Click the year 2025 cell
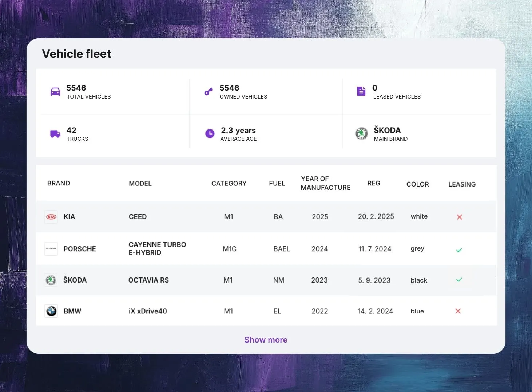Image resolution: width=532 pixels, height=392 pixels. click(x=320, y=217)
